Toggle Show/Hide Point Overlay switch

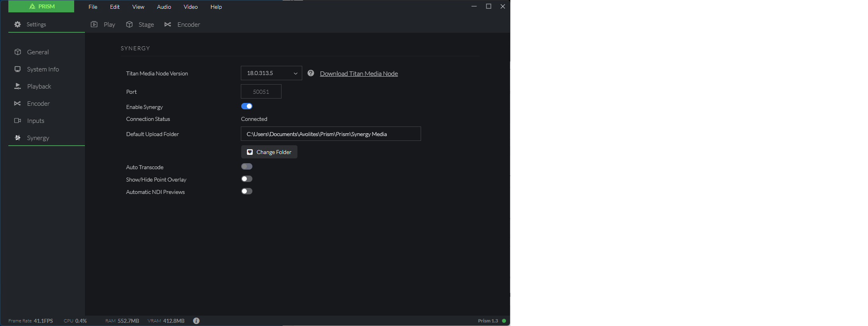click(247, 179)
